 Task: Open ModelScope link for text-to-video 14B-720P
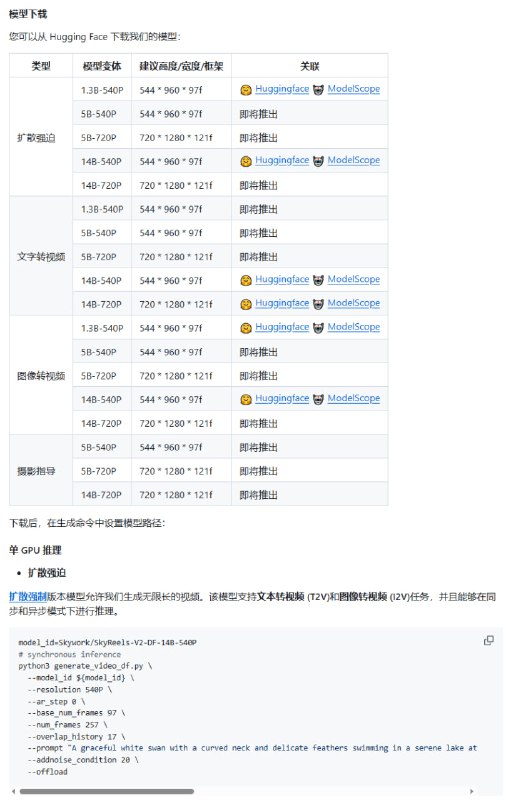354,303
